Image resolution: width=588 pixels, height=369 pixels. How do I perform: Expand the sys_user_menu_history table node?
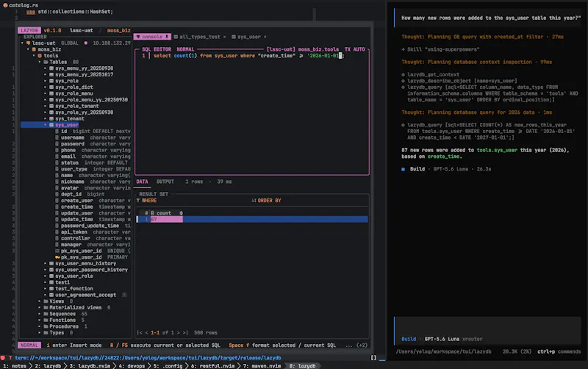[x=46, y=264]
